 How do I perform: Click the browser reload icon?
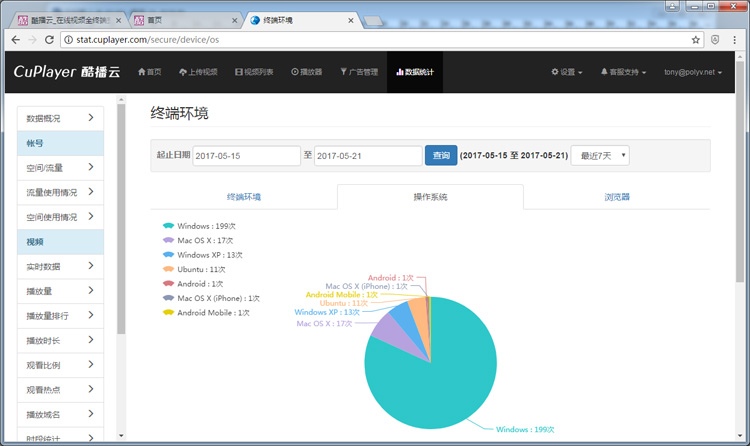[50, 40]
